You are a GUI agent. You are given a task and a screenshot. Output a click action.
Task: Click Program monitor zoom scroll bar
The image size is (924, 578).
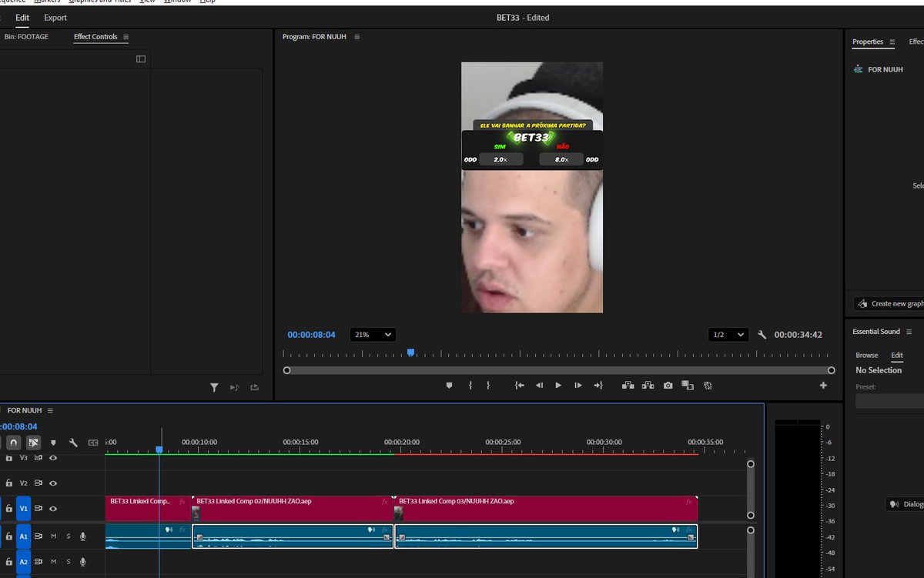(558, 370)
